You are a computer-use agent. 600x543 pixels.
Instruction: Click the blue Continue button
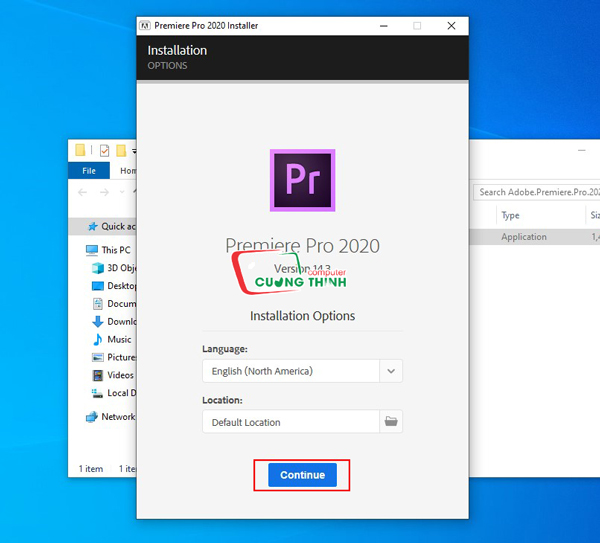point(302,475)
